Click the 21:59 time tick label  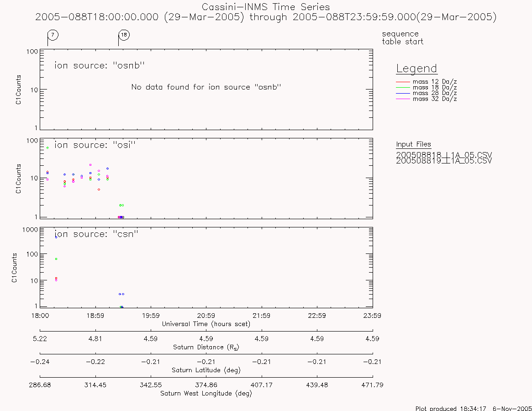click(x=262, y=316)
